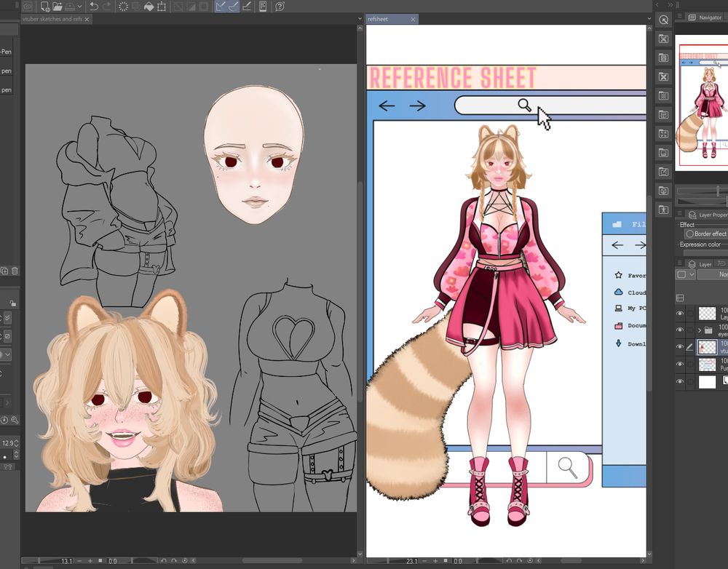Viewport: 728px width, 569px height.
Task: Click the Open file folder icon
Action: click(x=57, y=7)
